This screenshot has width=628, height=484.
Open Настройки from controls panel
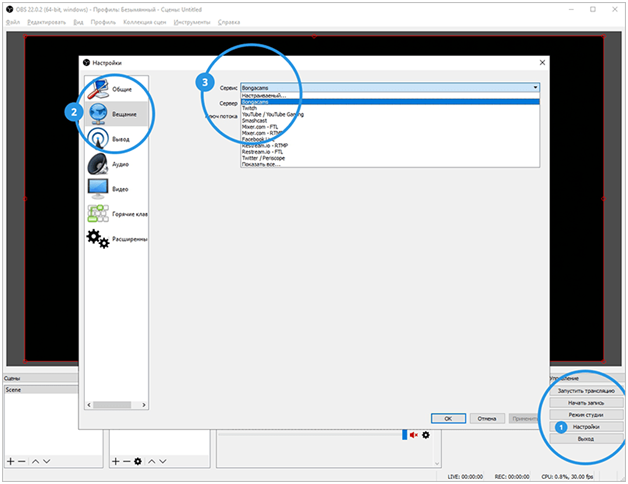[586, 427]
